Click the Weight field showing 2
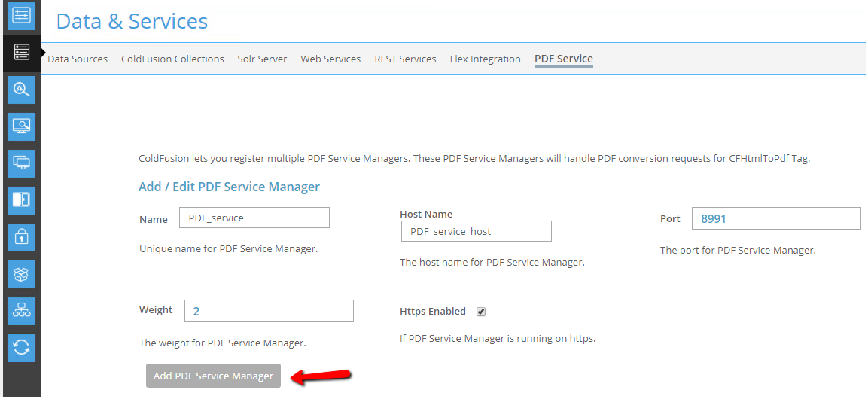The image size is (868, 399). pyautogui.click(x=269, y=311)
